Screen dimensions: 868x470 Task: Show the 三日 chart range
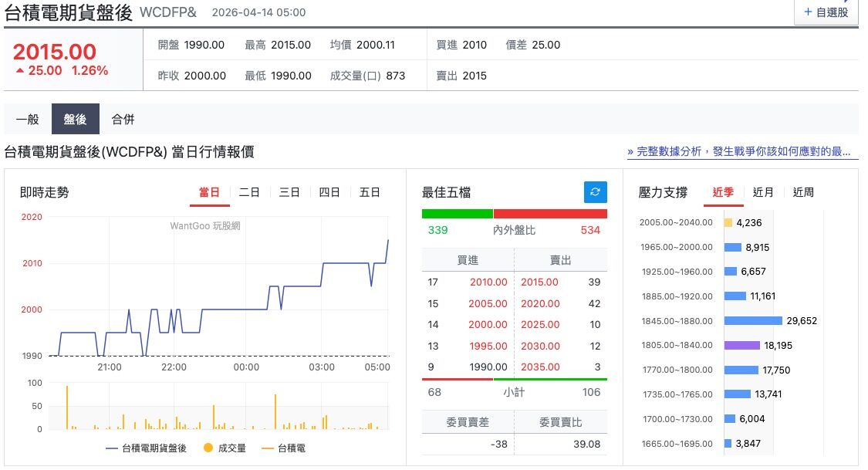(x=289, y=193)
